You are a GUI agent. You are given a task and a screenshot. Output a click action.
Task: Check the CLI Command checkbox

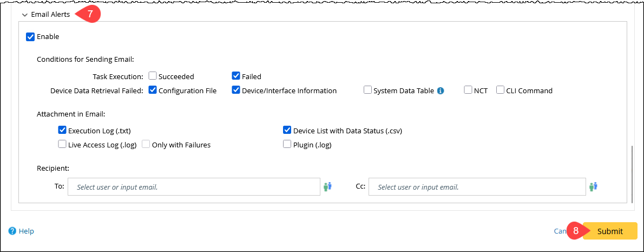click(500, 91)
